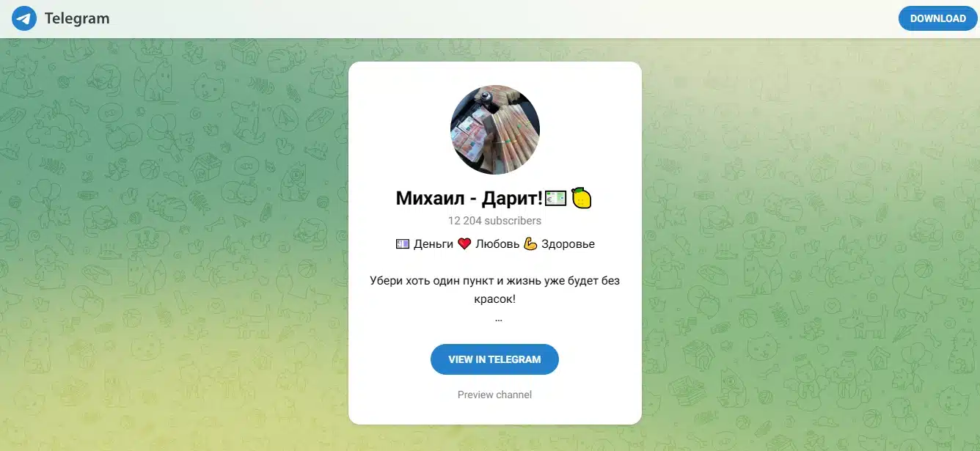The width and height of the screenshot is (980, 451).
Task: Click the channel title Михаил - Дарит!
Action: (469, 198)
